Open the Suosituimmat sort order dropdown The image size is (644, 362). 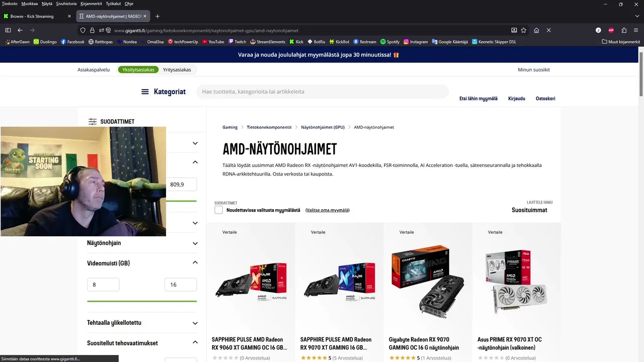[529, 210]
